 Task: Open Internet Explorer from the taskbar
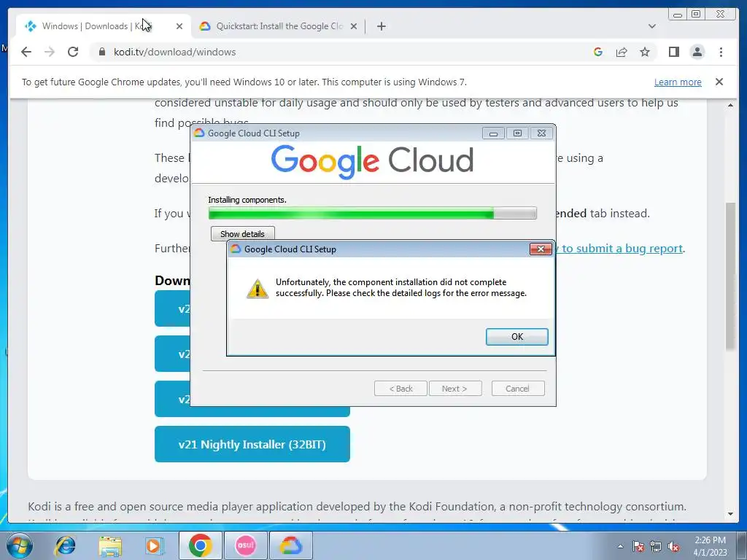[65, 545]
